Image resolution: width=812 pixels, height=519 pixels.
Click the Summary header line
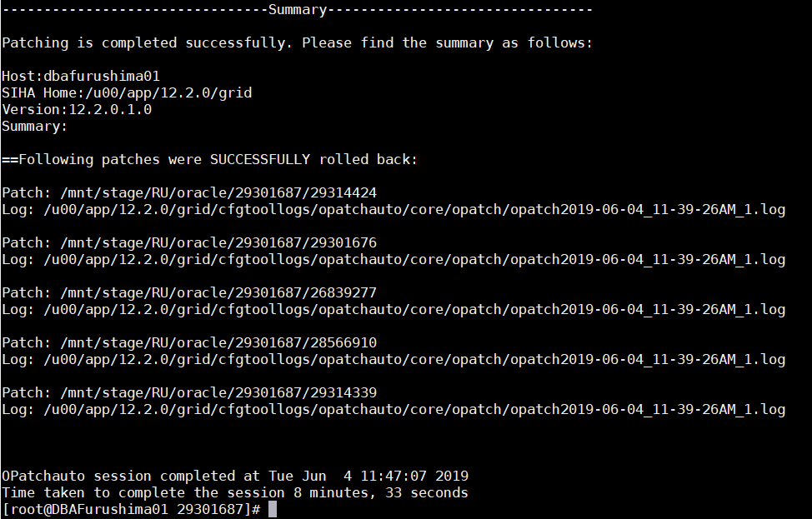click(297, 9)
